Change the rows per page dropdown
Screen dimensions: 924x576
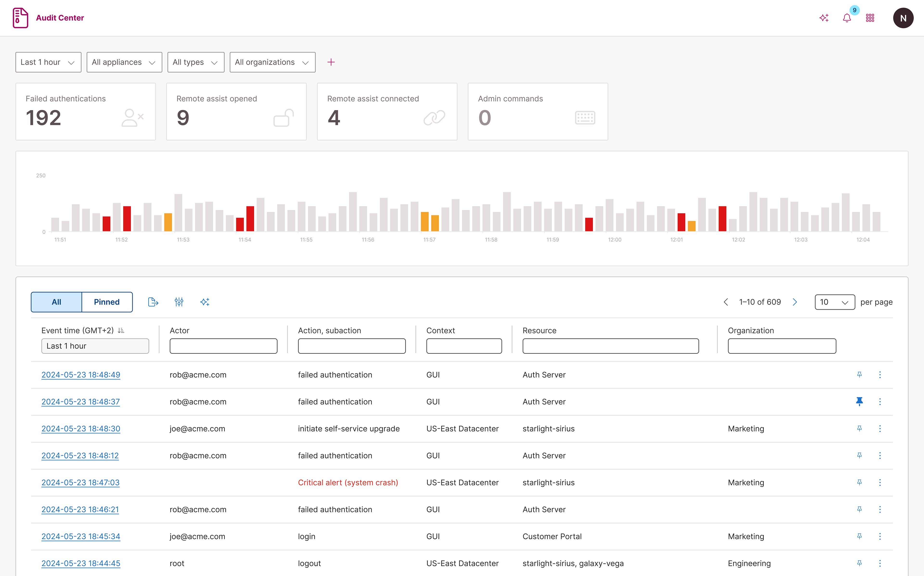834,302
